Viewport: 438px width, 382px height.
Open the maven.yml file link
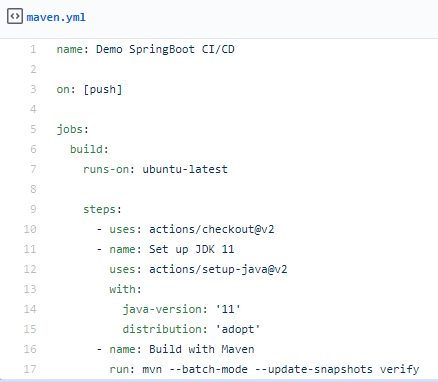[x=56, y=17]
